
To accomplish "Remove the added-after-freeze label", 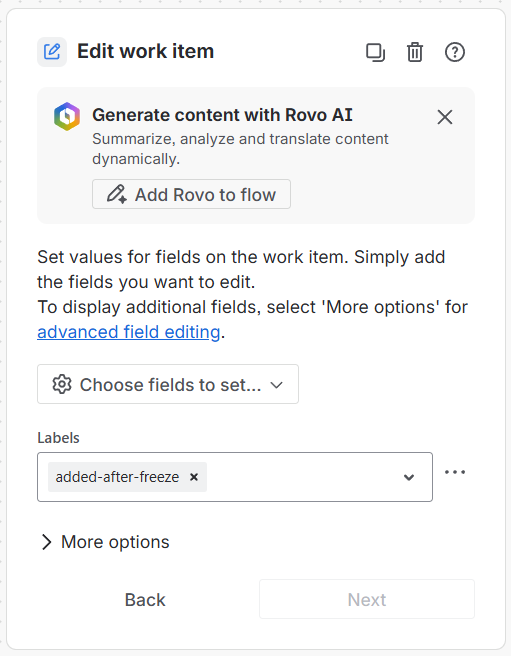I will coord(194,477).
